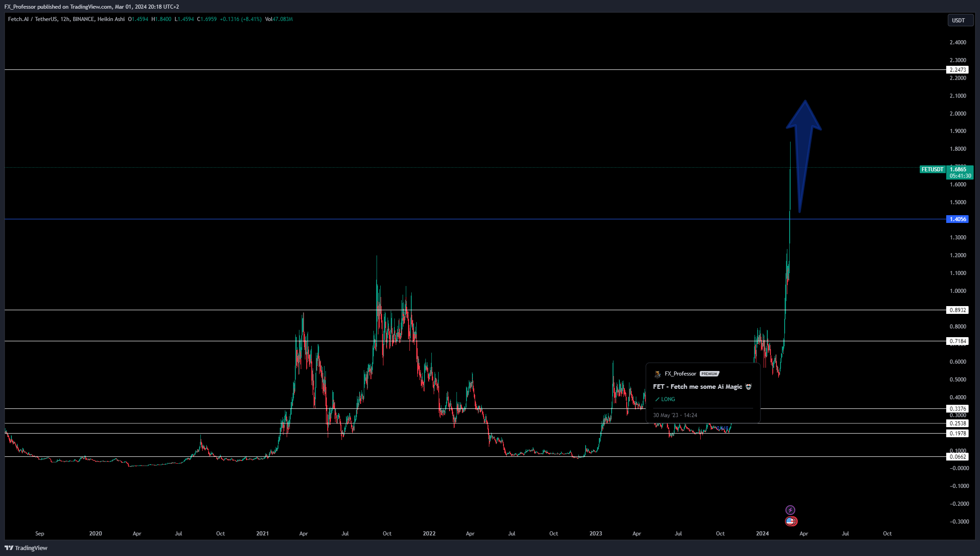Select the 0.7184 horizontal line label
The width and height of the screenshot is (980, 556).
click(958, 341)
